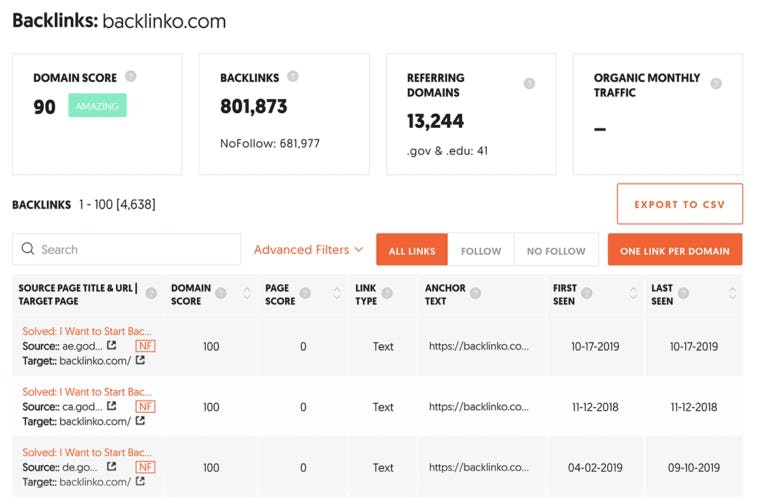Open external target link icon in ca.god... row
Screen dimensions: 759x497
pyautogui.click(x=140, y=421)
